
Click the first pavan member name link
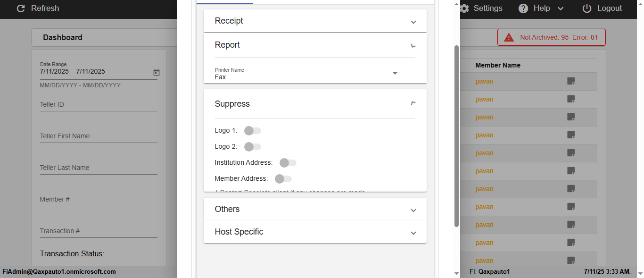(484, 81)
